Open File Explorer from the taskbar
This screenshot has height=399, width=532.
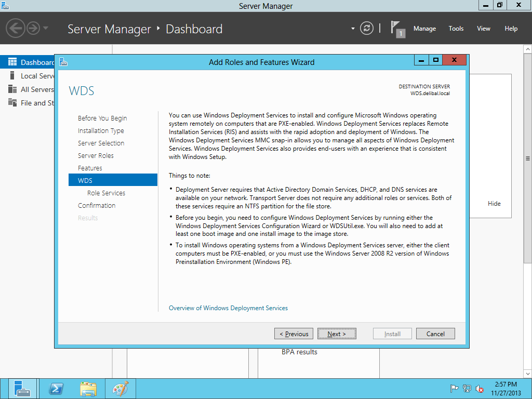point(88,389)
